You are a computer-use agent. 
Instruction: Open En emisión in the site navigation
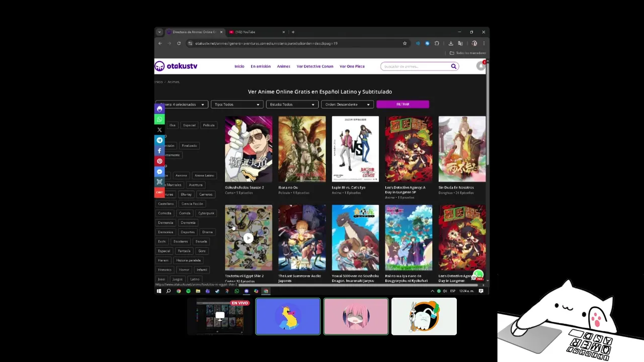click(x=261, y=66)
